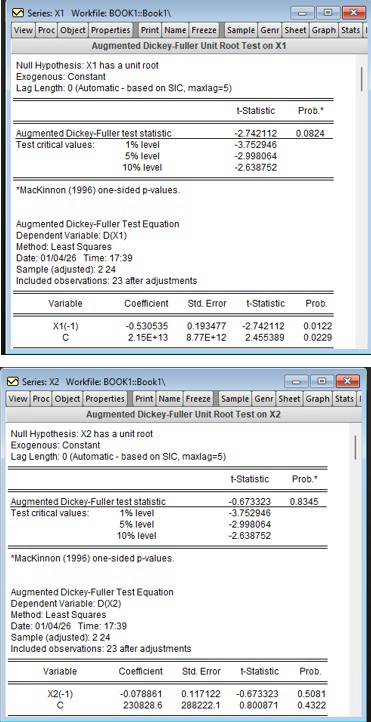
Task: Select X1 std. error 0.193477
Action: tap(207, 326)
